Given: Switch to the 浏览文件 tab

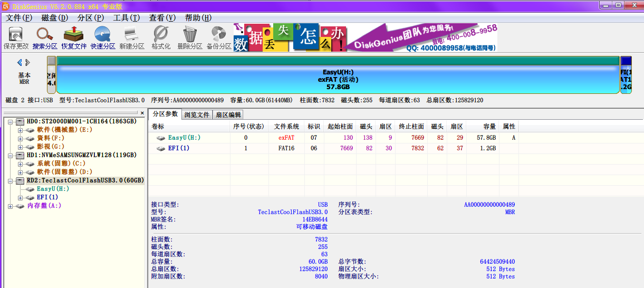Looking at the screenshot, I should [197, 114].
